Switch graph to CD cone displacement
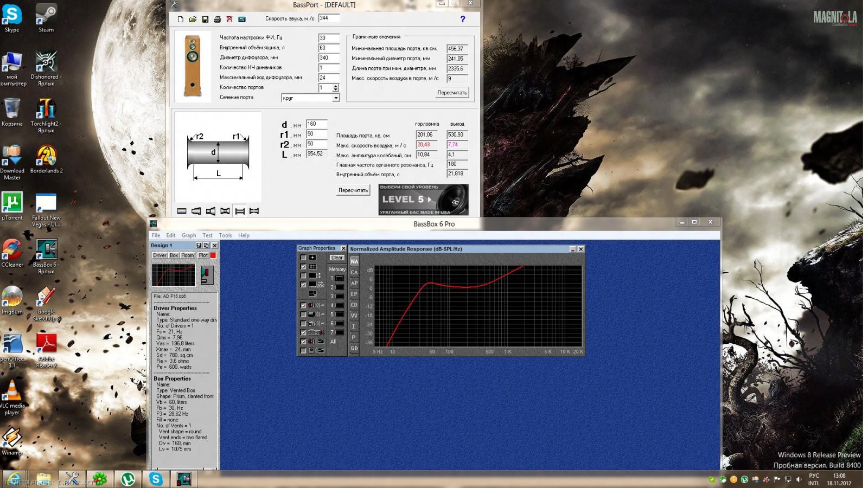The width and height of the screenshot is (868, 488). pos(354,305)
